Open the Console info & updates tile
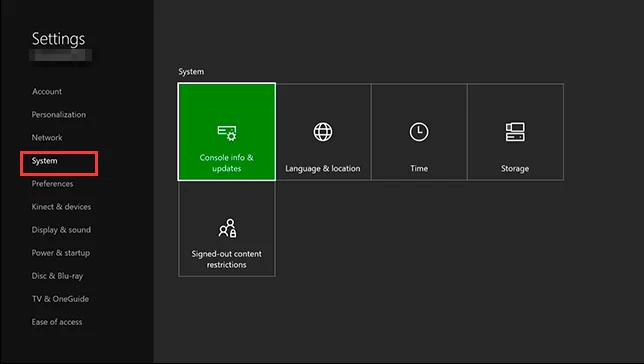Image resolution: width=644 pixels, height=364 pixels. click(226, 131)
